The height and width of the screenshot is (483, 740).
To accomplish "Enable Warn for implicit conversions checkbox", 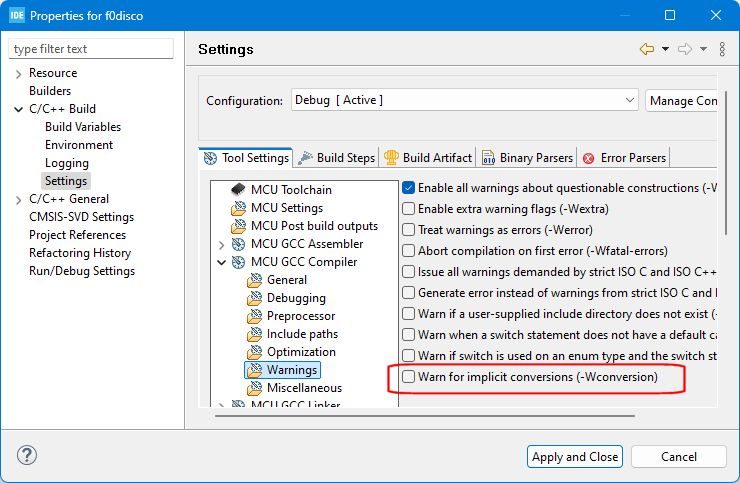I will point(408,377).
